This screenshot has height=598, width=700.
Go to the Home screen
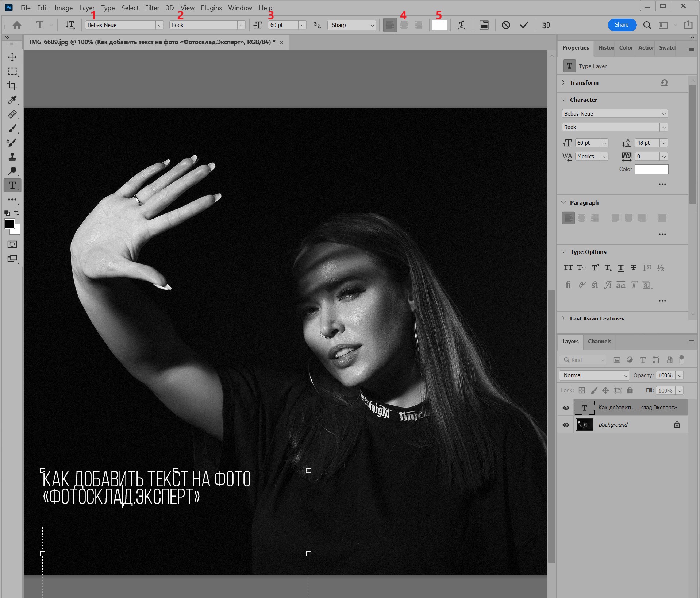pyautogui.click(x=17, y=25)
